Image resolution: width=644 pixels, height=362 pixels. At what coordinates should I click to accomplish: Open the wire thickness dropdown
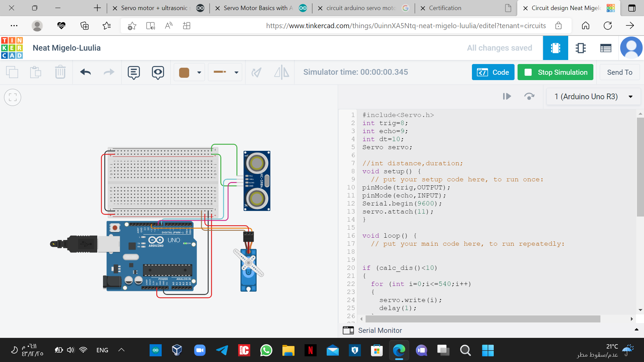pos(236,72)
